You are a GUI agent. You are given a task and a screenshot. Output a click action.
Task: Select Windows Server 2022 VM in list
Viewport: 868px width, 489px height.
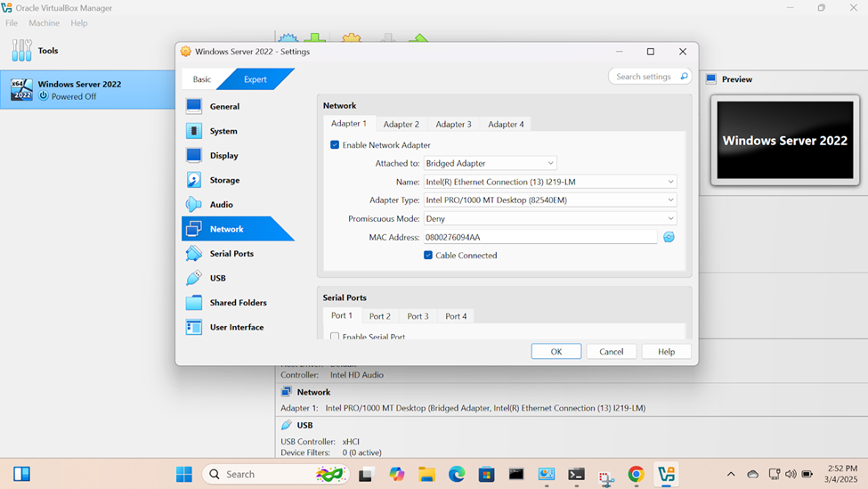coord(87,90)
